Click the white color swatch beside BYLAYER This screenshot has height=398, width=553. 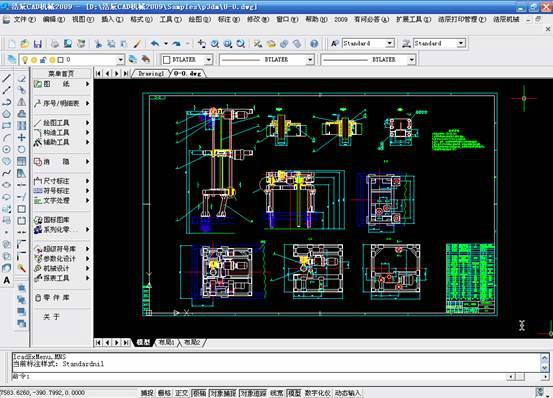pos(166,60)
